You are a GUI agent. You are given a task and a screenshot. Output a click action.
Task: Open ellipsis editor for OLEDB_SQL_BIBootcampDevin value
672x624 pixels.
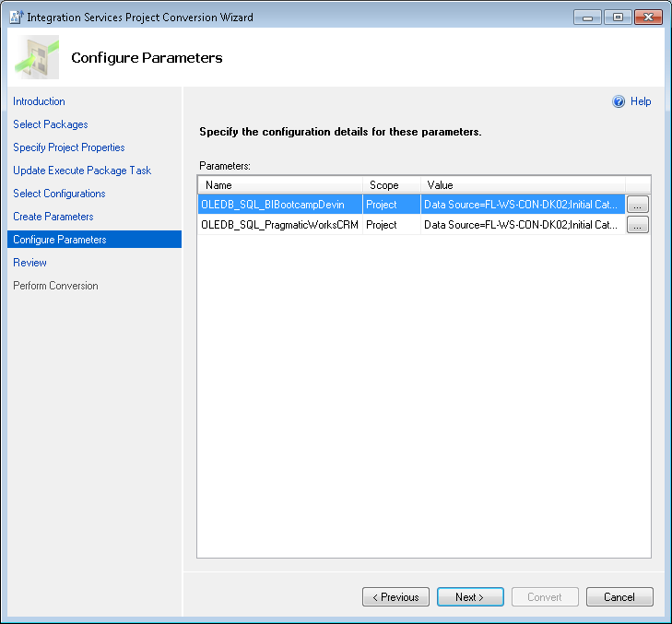click(638, 205)
